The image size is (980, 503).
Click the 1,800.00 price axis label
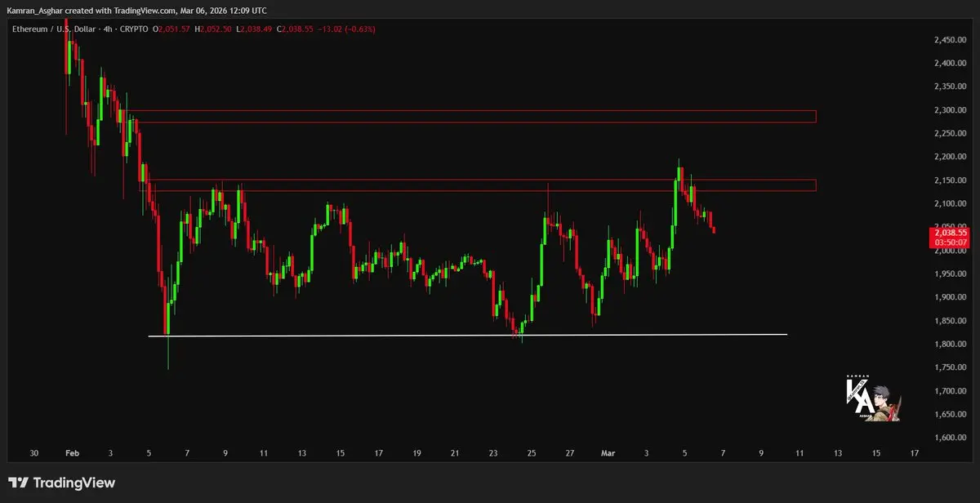[x=950, y=345]
